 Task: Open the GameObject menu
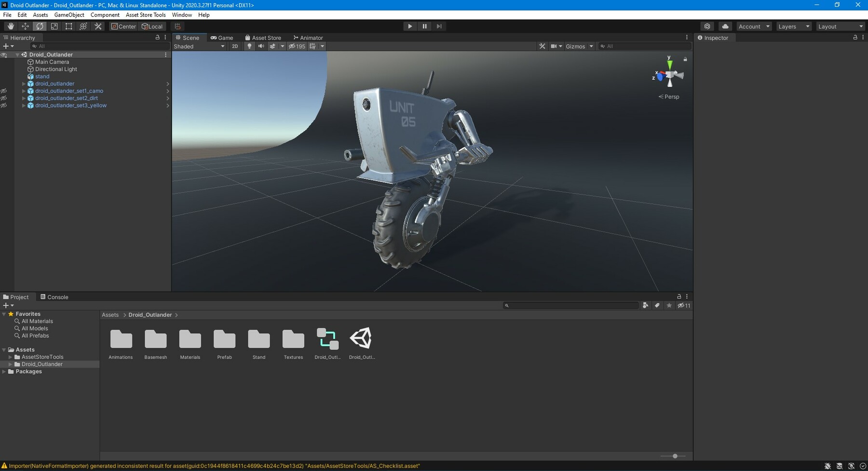(69, 15)
